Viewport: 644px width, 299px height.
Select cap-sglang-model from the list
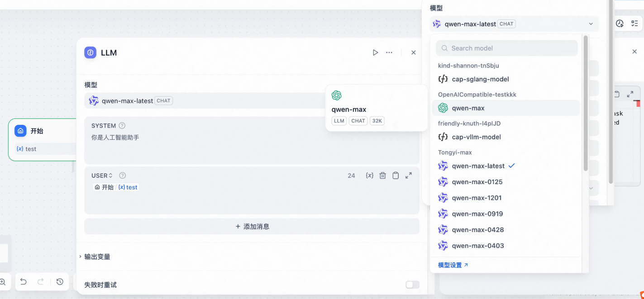click(506, 79)
